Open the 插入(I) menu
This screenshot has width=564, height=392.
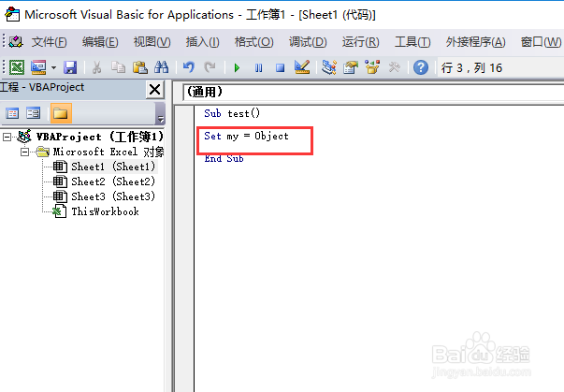pyautogui.click(x=202, y=42)
